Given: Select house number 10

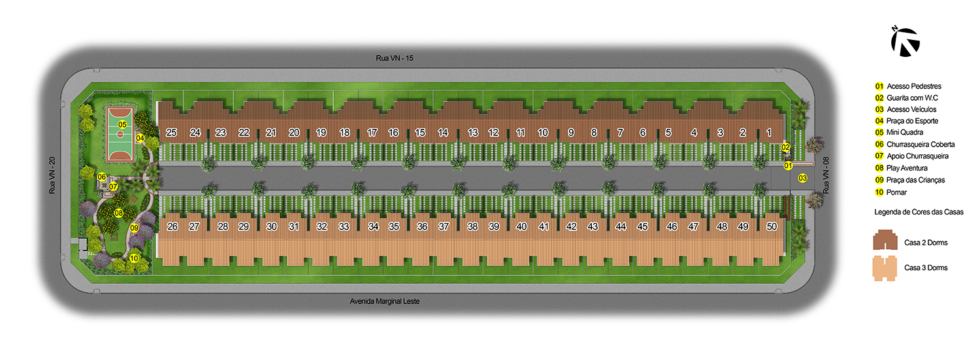Looking at the screenshot, I should pyautogui.click(x=543, y=133).
